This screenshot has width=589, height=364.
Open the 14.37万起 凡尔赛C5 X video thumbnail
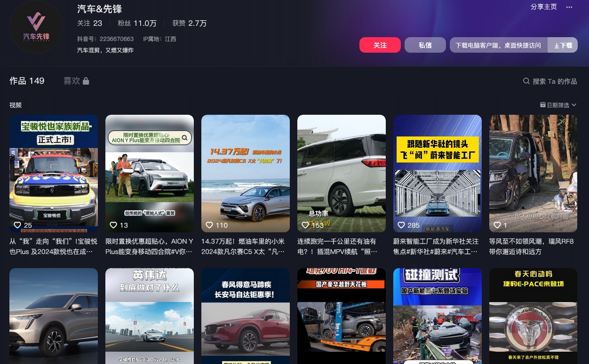246,174
